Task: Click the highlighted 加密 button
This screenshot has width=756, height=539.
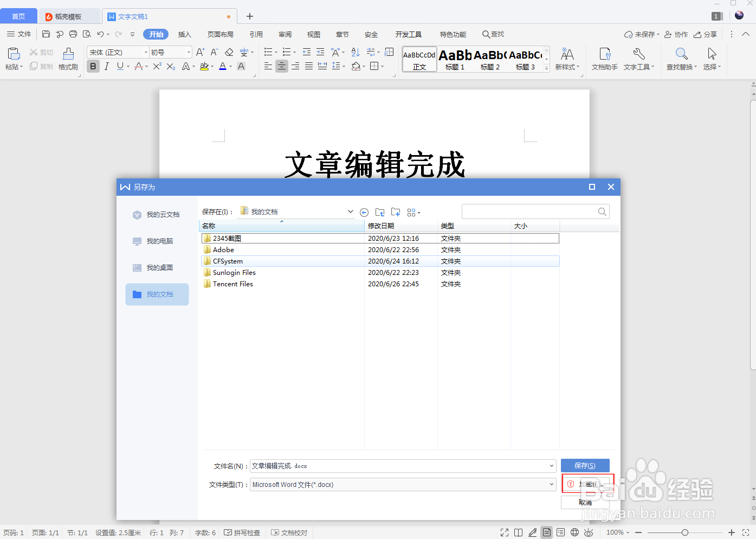Action: pyautogui.click(x=587, y=483)
